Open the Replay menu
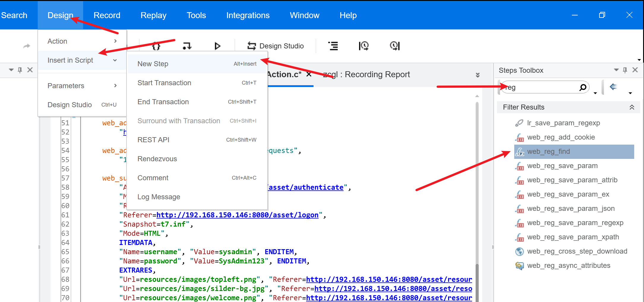Image resolution: width=644 pixels, height=302 pixels. click(x=154, y=15)
